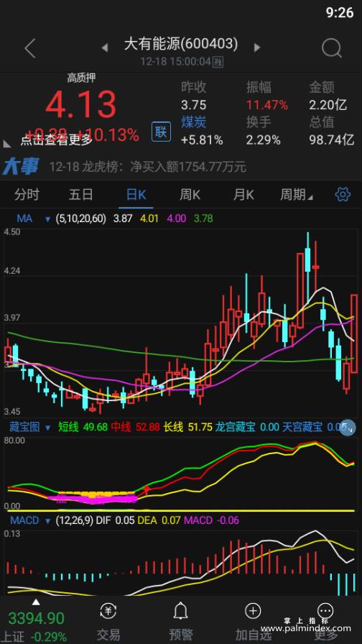Switch to previous stock with left triangle
This screenshot has height=644, width=362.
(105, 47)
